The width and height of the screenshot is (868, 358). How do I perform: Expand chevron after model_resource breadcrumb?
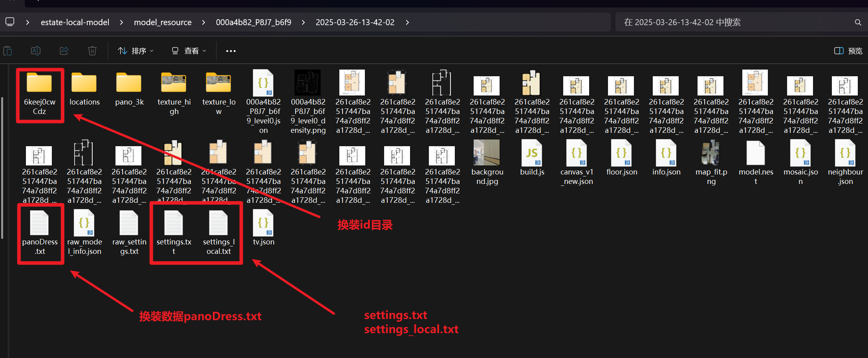coord(203,22)
